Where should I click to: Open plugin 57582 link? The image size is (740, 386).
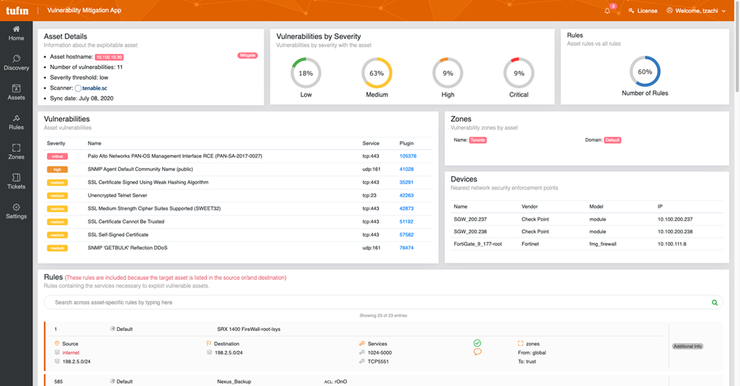point(406,235)
